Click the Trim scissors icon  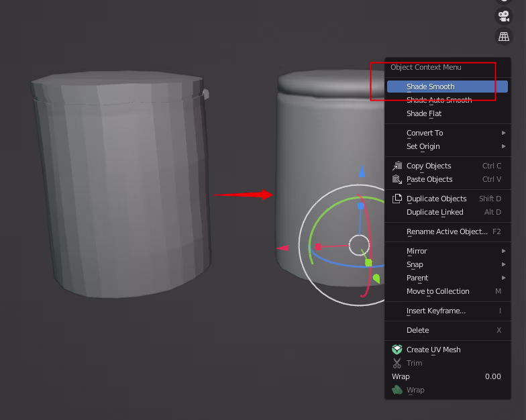pyautogui.click(x=397, y=363)
